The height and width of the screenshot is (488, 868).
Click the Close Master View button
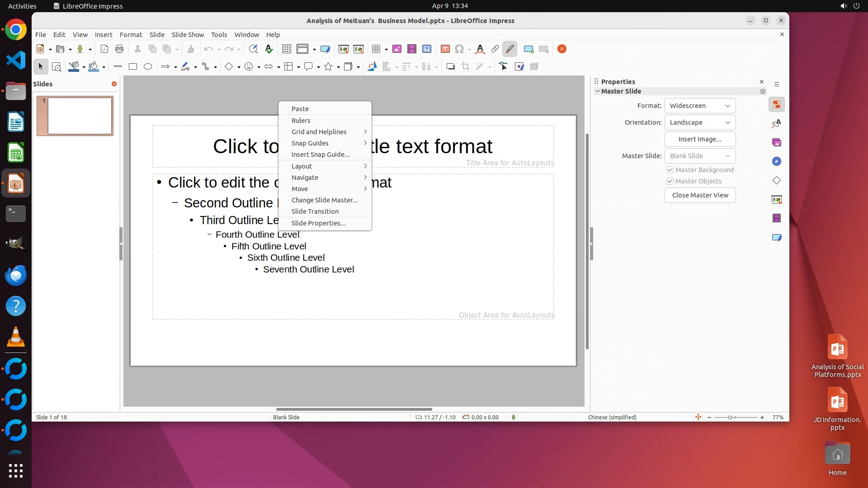click(700, 195)
